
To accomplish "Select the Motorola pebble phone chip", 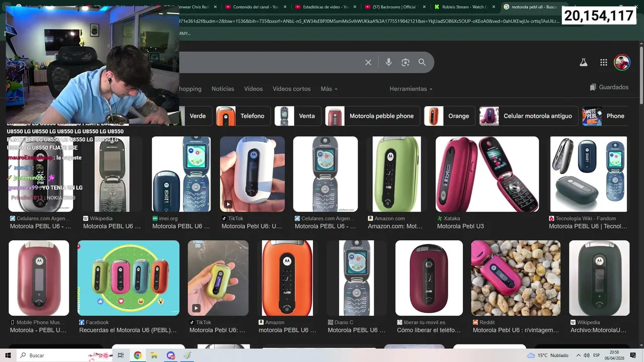I will (372, 116).
